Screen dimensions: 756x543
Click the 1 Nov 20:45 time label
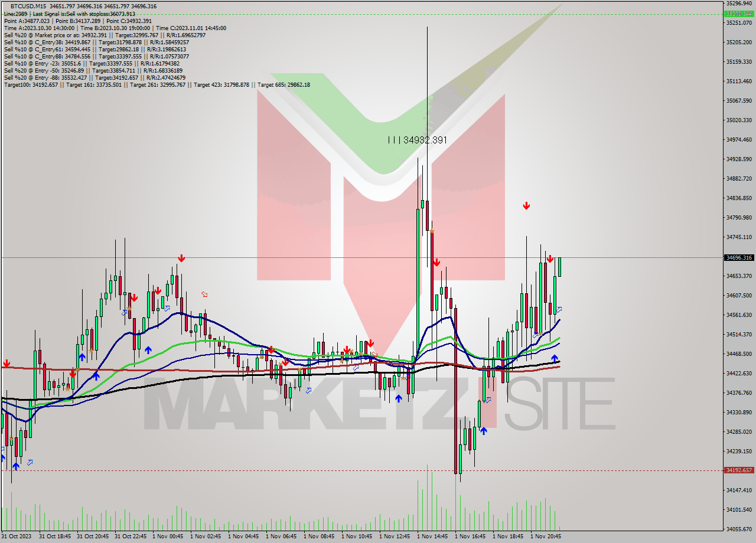[x=546, y=537]
